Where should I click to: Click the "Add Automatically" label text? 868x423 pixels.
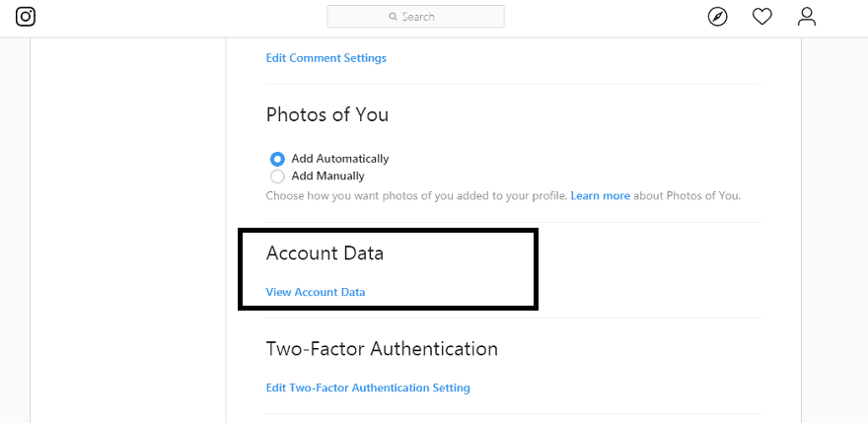(x=340, y=159)
